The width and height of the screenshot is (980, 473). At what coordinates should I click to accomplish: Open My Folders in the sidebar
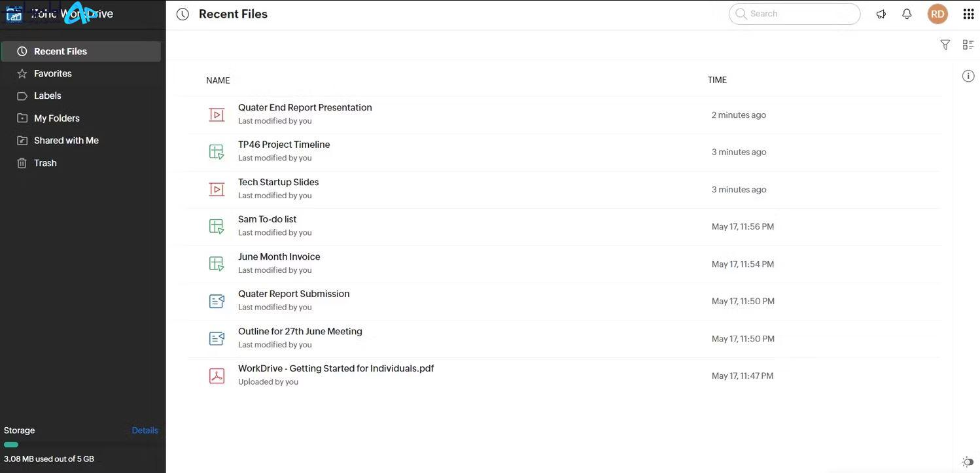tap(57, 118)
